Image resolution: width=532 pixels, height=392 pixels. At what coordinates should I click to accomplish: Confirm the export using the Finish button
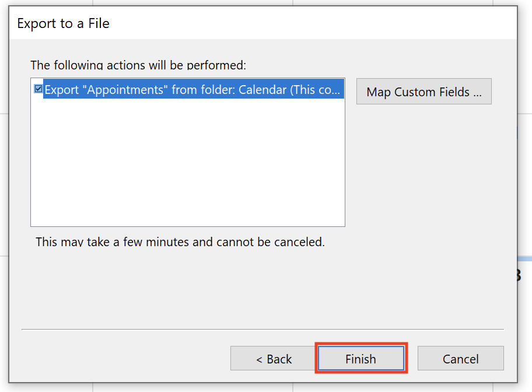pos(361,358)
